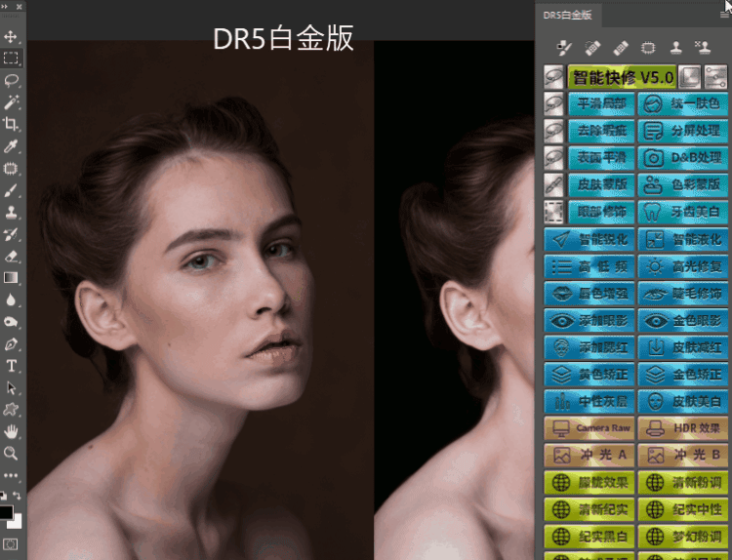Select the Hand tool
This screenshot has width=732, height=560.
point(12,431)
